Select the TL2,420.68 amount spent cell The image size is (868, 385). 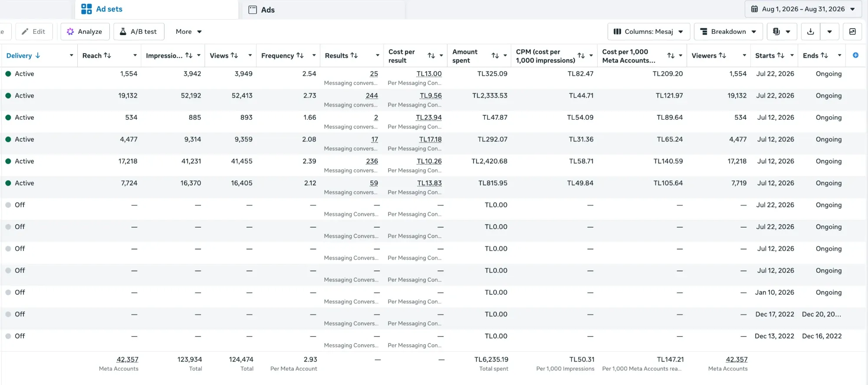[490, 161]
